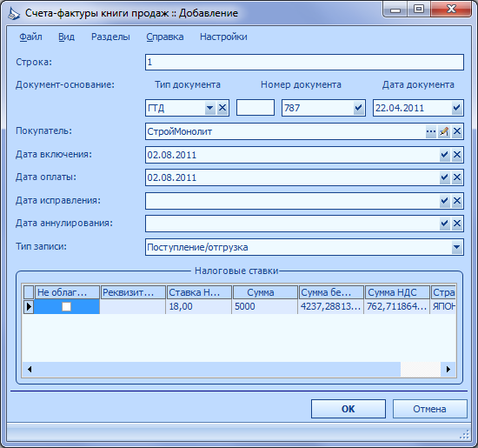Select the tax rate row using the row marker
478x448 pixels.
click(29, 306)
